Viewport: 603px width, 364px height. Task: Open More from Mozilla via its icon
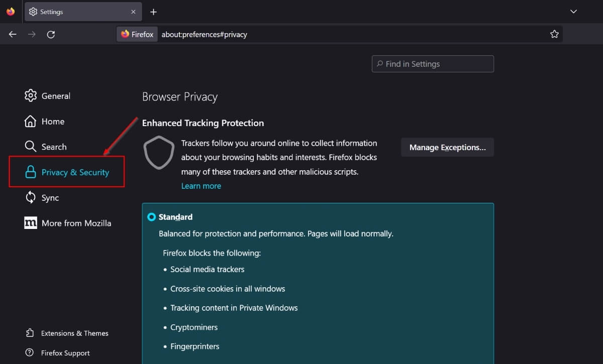(30, 223)
